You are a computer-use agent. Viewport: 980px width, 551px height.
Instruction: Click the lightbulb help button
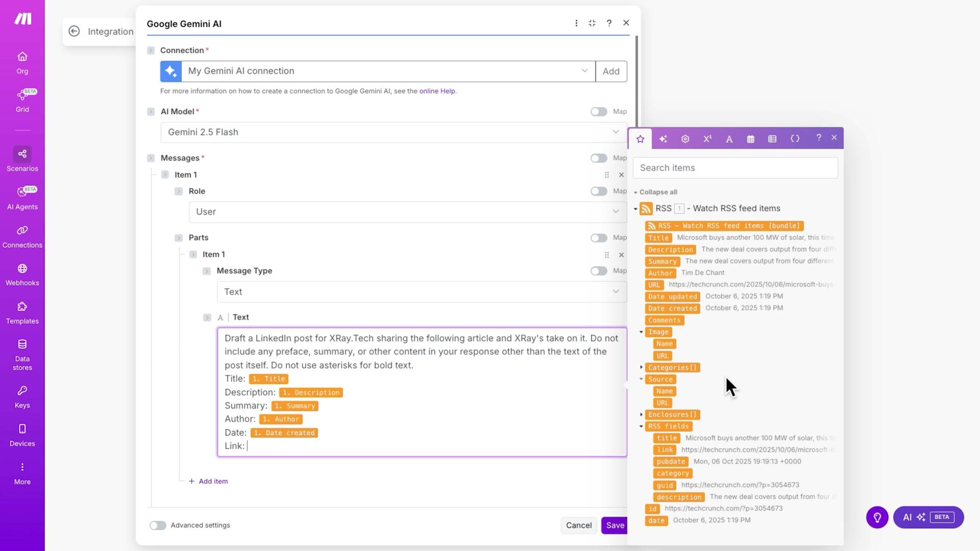[877, 517]
